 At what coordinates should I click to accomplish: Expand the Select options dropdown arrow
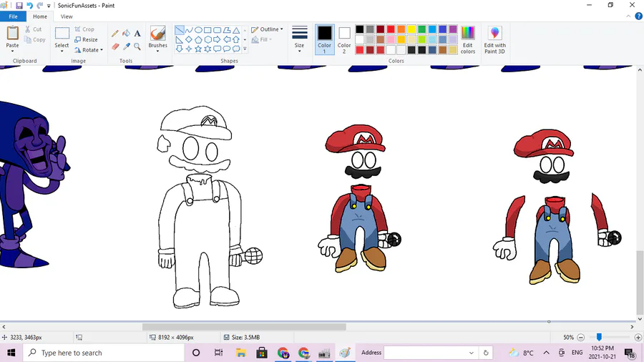(x=62, y=51)
